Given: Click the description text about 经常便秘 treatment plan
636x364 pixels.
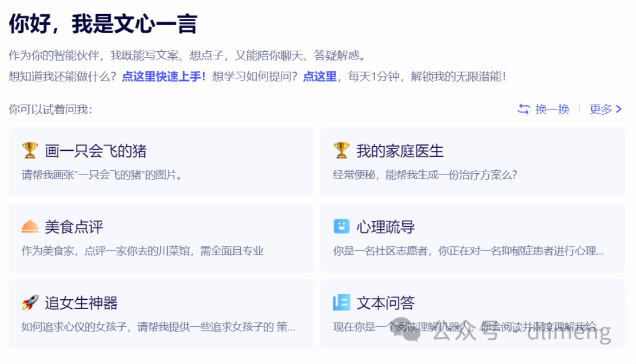Looking at the screenshot, I should pos(425,175).
